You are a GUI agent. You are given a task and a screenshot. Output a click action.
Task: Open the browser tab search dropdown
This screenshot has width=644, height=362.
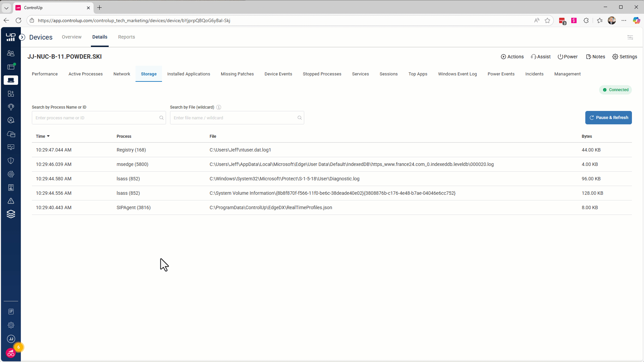6,8
